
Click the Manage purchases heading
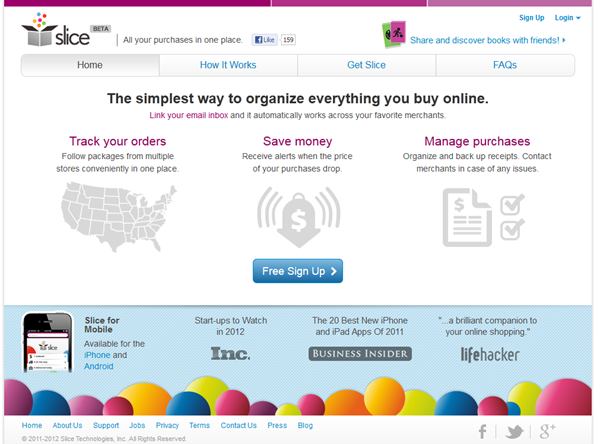(477, 141)
